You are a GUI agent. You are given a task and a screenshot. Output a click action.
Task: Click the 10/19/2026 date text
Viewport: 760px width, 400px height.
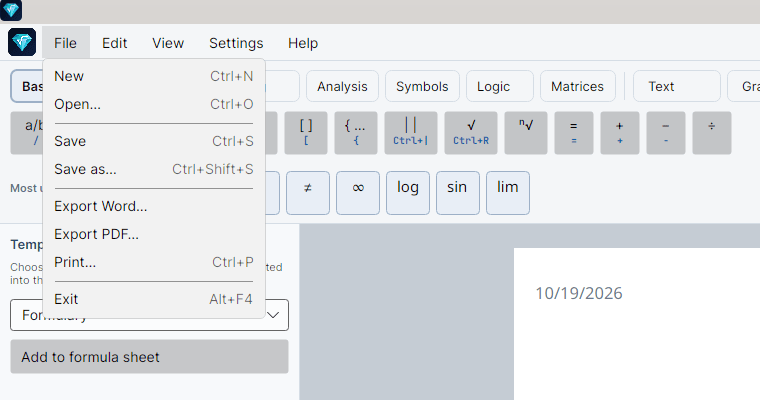coord(579,293)
